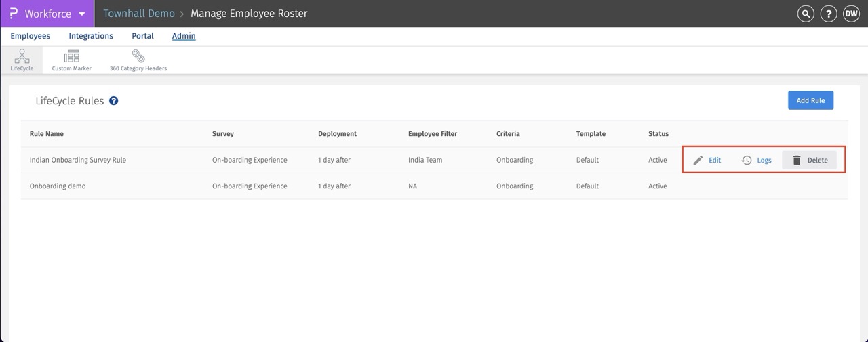868x342 pixels.
Task: Open the help question mark icon
Action: coord(828,14)
